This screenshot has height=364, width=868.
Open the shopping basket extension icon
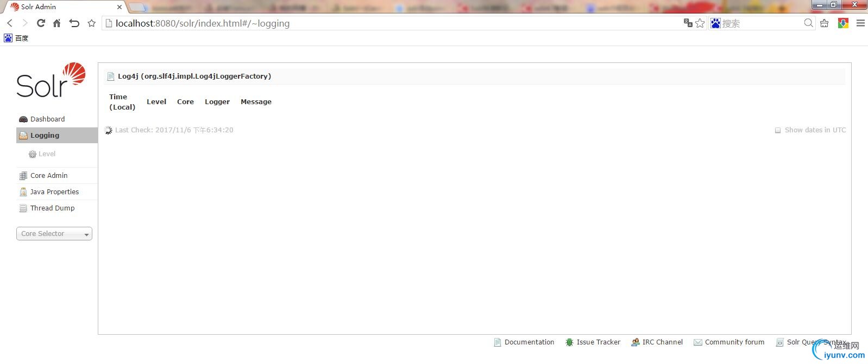[x=825, y=23]
